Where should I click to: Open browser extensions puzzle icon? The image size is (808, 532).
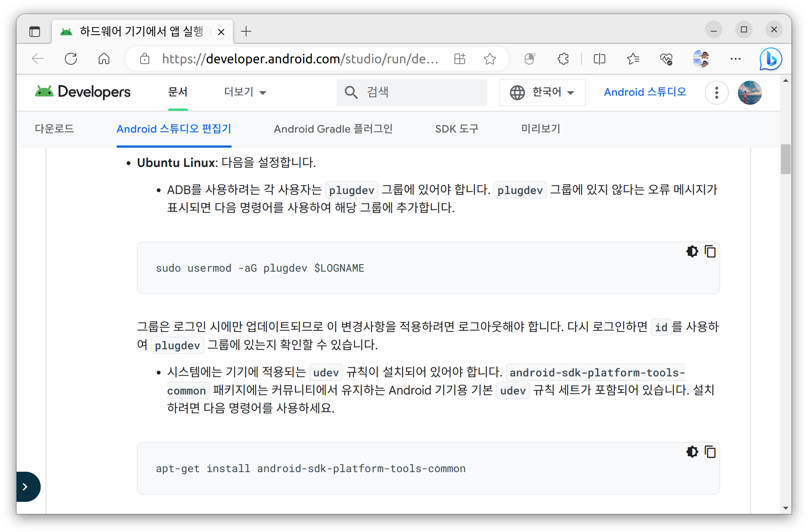(x=563, y=59)
